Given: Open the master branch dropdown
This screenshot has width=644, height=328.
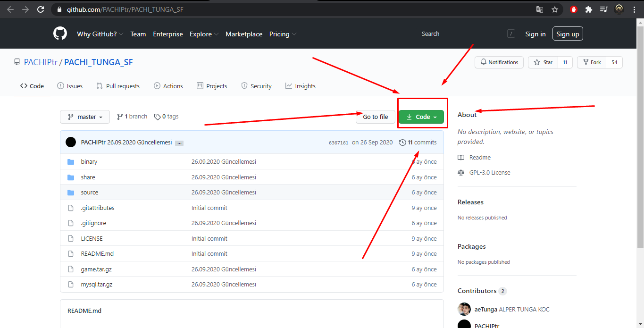Looking at the screenshot, I should click(85, 117).
